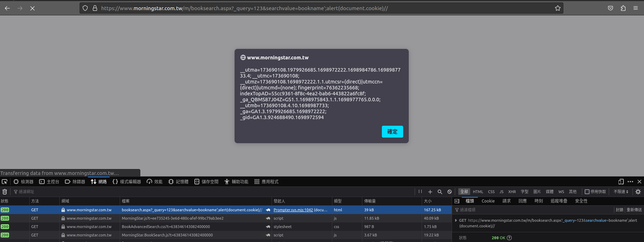This screenshot has width=644, height=242.
Task: Open the 應用程式 application tab
Action: 266,182
